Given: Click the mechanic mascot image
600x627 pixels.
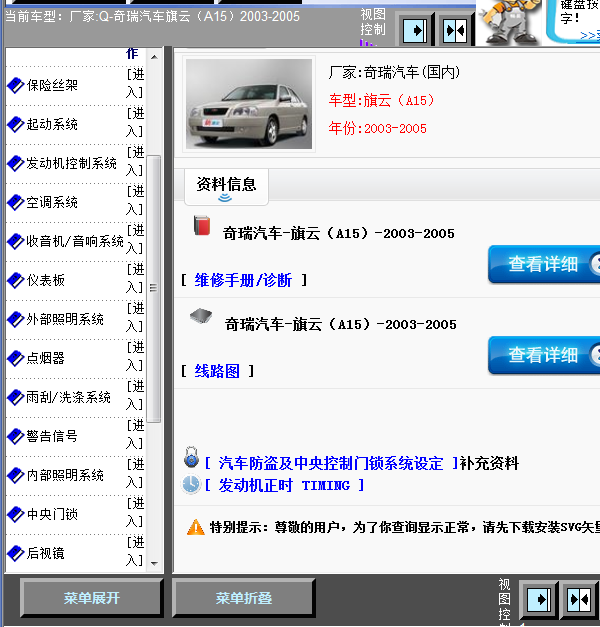Looking at the screenshot, I should point(509,22).
